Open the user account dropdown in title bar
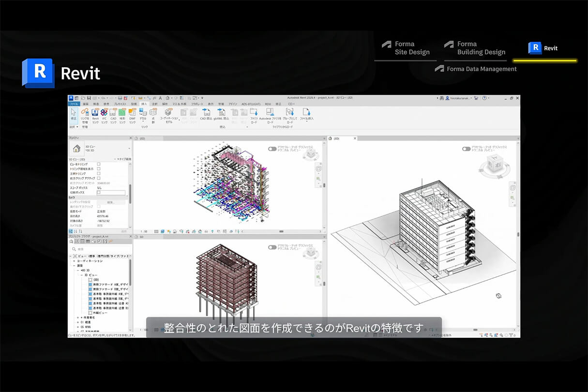The width and height of the screenshot is (588, 392). (471, 98)
